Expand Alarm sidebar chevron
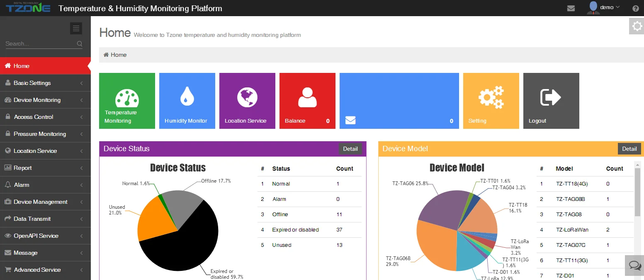644x280 pixels. click(82, 185)
